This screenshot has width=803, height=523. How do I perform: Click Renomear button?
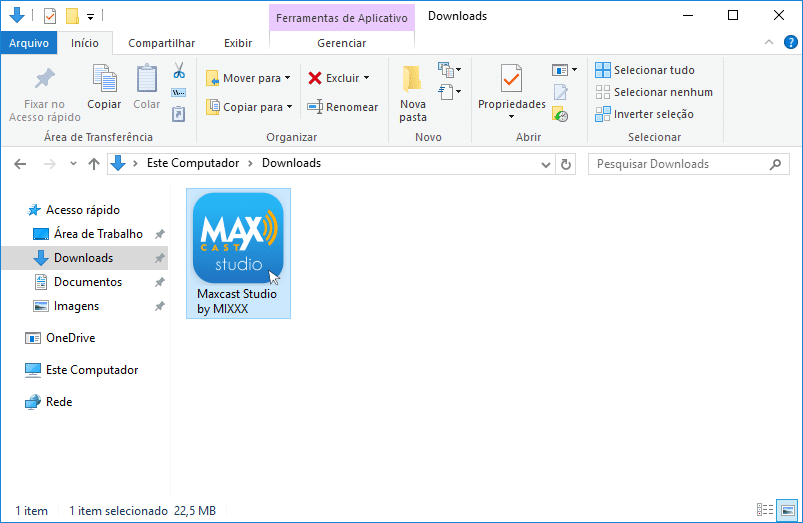point(343,107)
